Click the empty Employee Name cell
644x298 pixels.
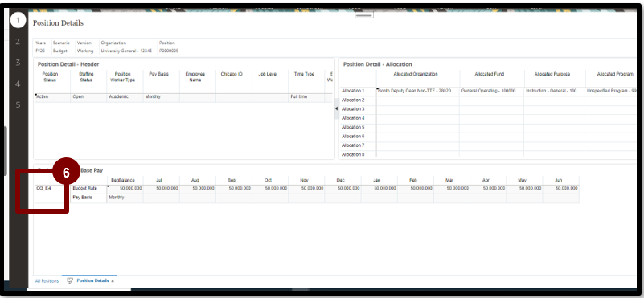click(198, 97)
